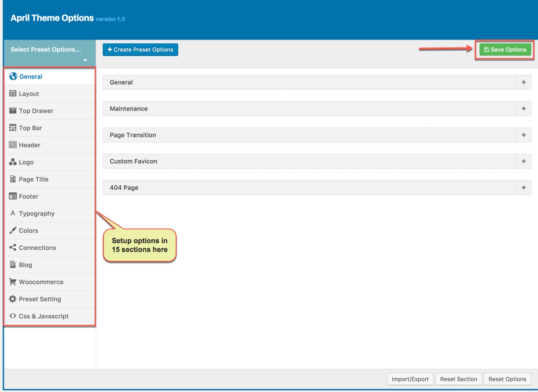This screenshot has height=392, width=538.
Task: Click the Page Transition accordion title
Action: point(133,135)
